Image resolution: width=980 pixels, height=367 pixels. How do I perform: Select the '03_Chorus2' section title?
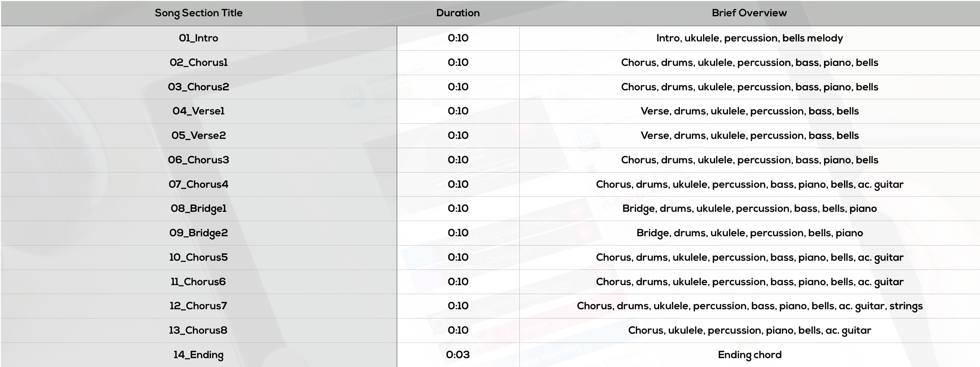pos(198,87)
